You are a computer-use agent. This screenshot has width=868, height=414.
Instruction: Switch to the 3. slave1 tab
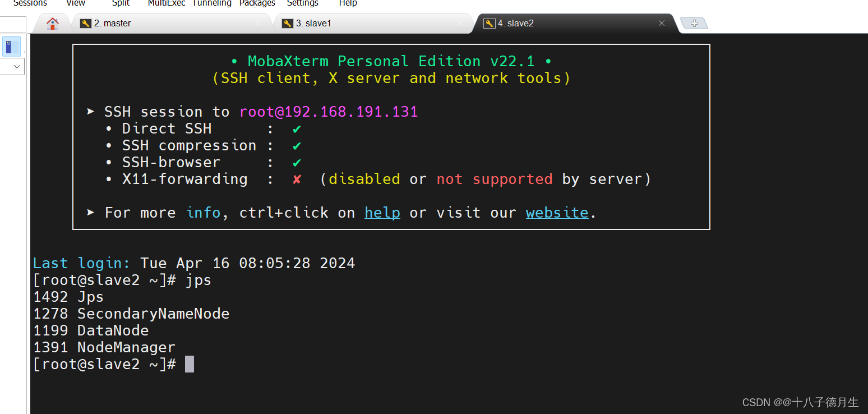[373, 24]
